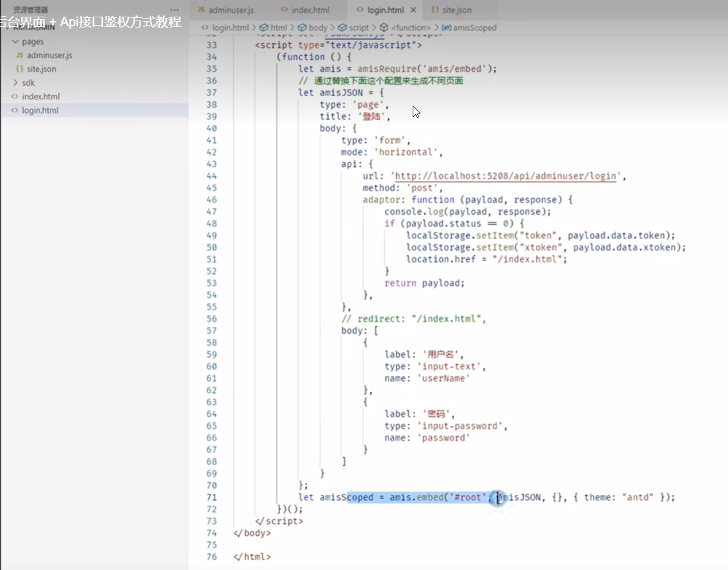Viewport: 728px width, 570px height.
Task: Open the site.json editor tab
Action: (451, 10)
